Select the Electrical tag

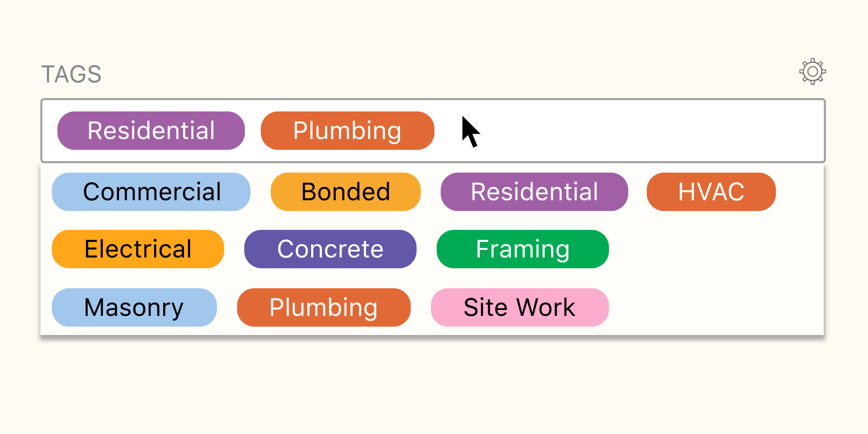pos(138,249)
